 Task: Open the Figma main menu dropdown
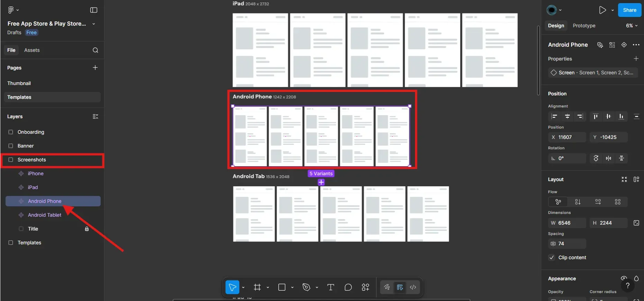(13, 10)
